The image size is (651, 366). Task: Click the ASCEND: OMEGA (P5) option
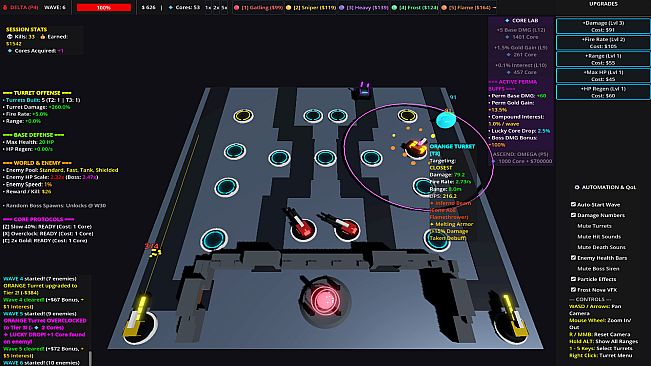521,157
